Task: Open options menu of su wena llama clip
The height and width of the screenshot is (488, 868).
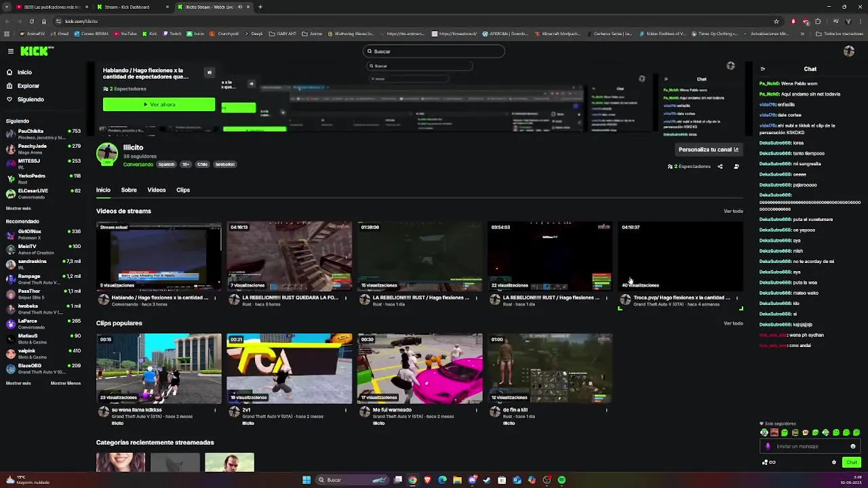Action: coord(215,410)
